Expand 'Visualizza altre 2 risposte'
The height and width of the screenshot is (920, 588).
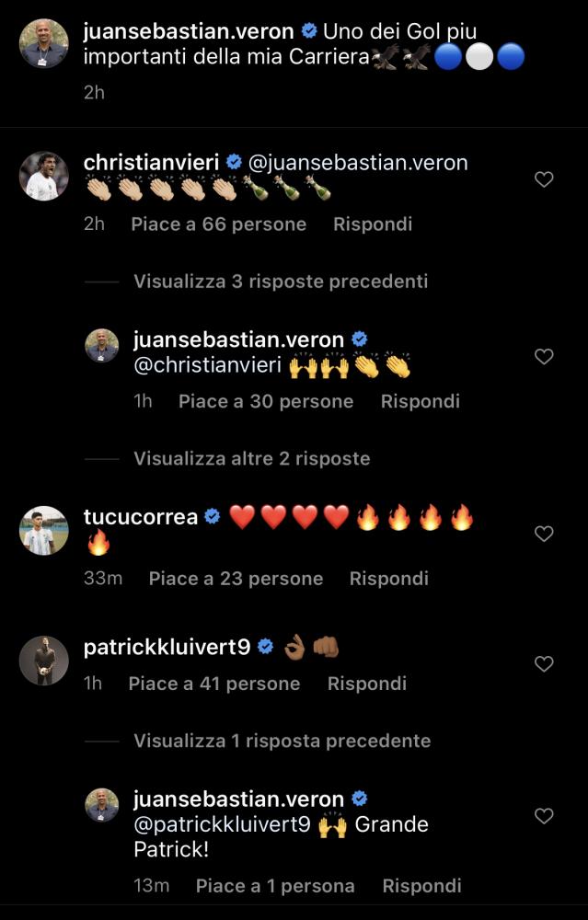252,459
